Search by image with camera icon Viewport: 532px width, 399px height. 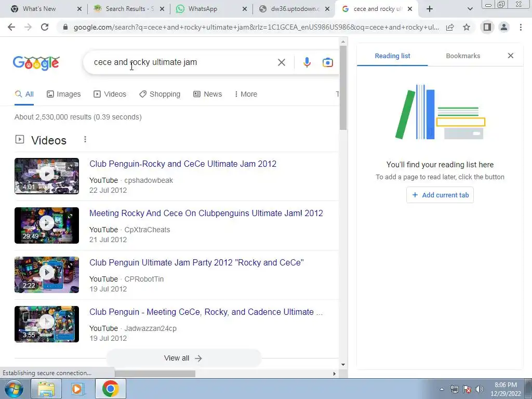click(327, 62)
